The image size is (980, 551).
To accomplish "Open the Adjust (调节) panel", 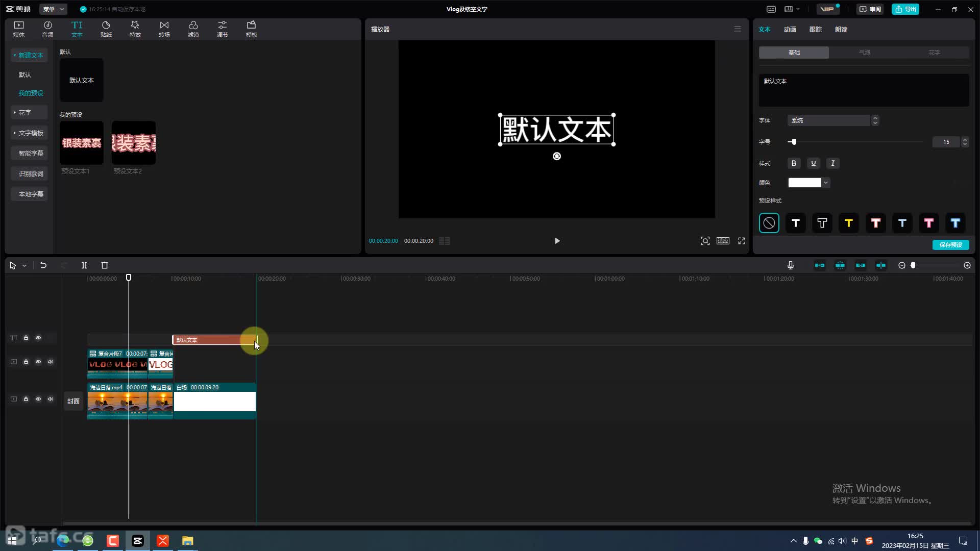I will click(222, 29).
